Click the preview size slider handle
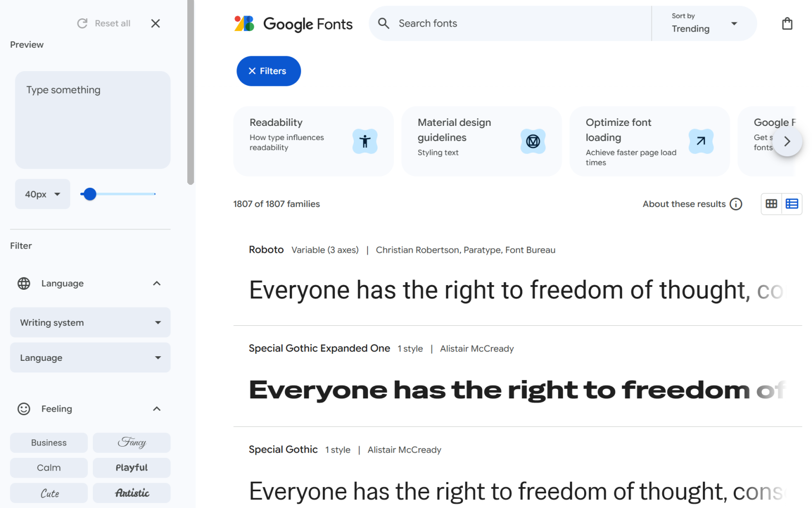 pyautogui.click(x=90, y=194)
